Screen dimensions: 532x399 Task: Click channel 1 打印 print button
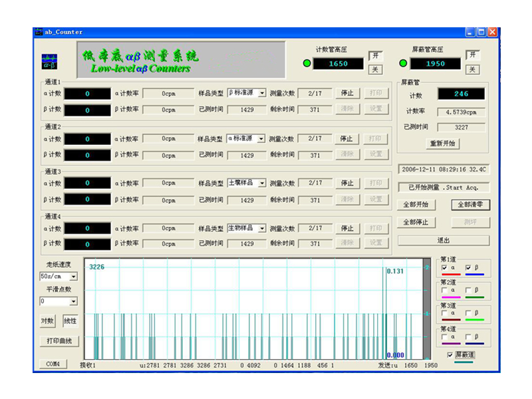click(x=376, y=93)
